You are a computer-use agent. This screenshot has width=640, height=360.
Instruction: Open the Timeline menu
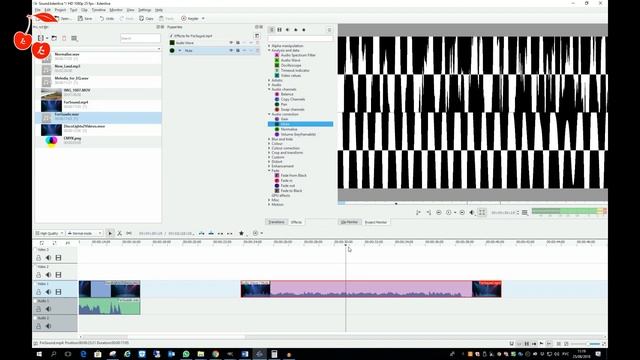pos(98,10)
